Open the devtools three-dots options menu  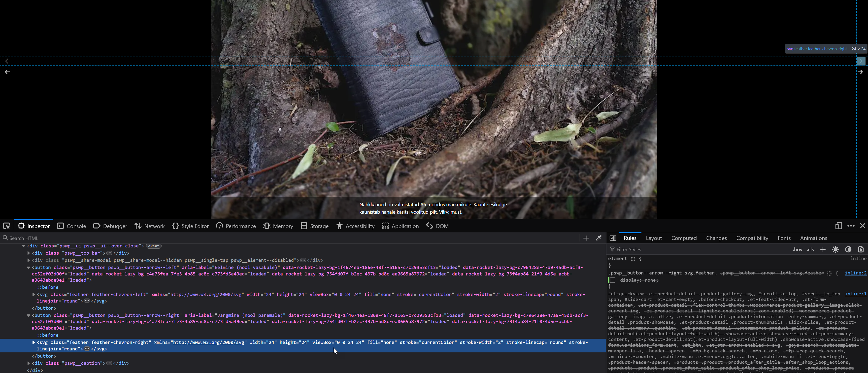851,226
